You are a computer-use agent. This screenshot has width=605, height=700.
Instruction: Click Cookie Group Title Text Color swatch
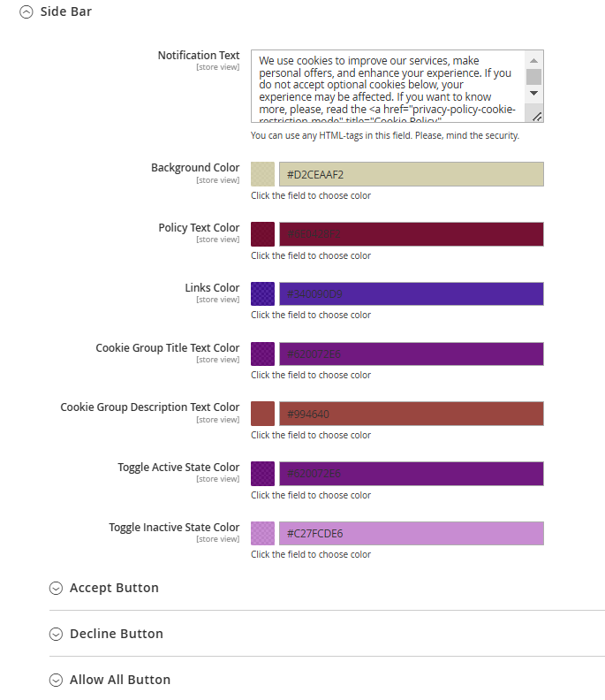tap(263, 354)
